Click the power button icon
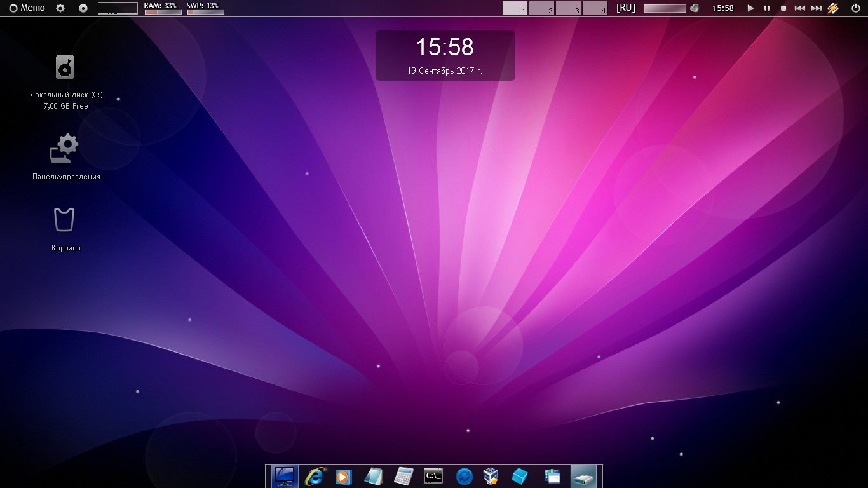This screenshot has width=868, height=488. pyautogui.click(x=855, y=8)
